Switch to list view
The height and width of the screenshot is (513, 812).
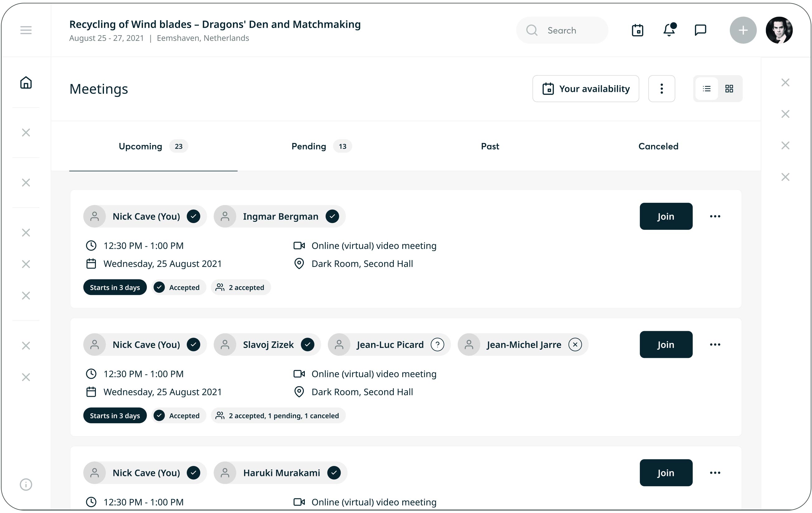tap(707, 89)
